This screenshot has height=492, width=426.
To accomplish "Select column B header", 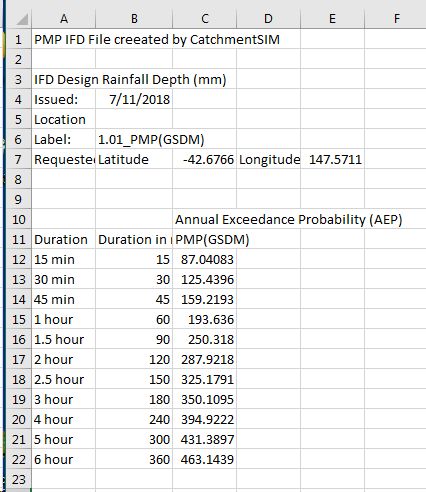I will [134, 19].
